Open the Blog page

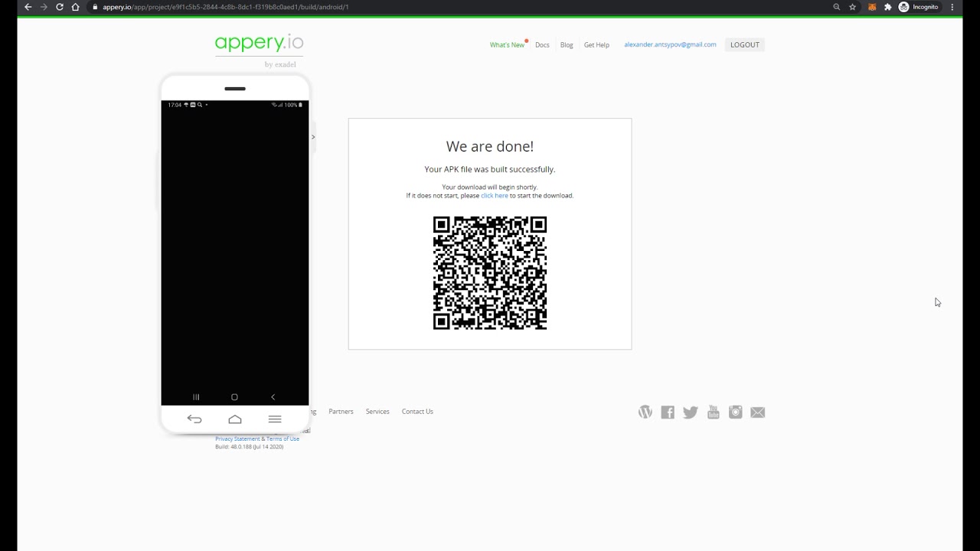(x=567, y=45)
